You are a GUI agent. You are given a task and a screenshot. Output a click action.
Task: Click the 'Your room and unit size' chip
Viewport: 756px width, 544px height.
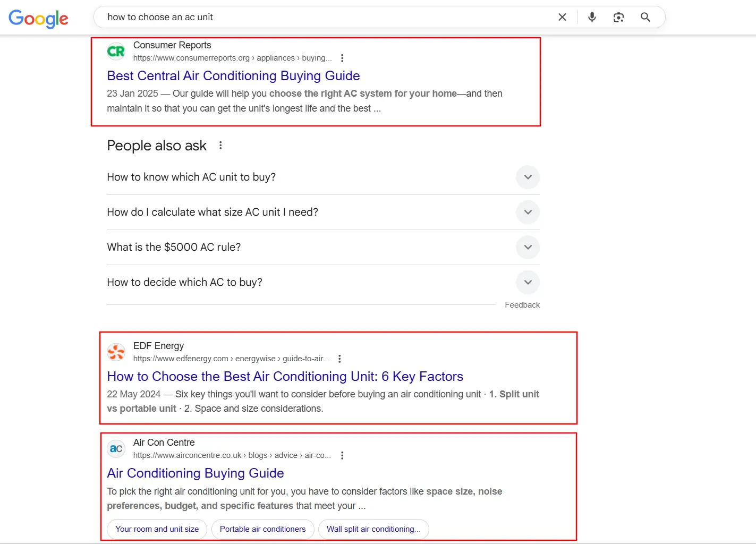coord(157,529)
